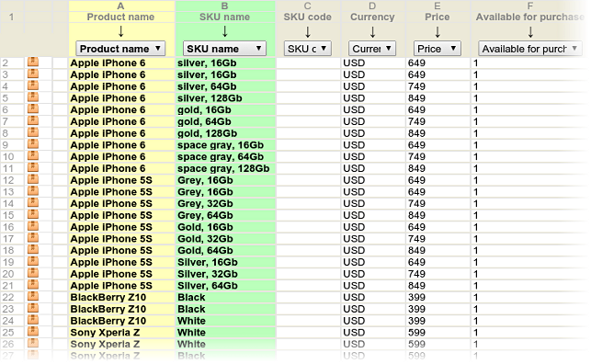
Task: Click the product icon in row 22
Action: (x=33, y=296)
